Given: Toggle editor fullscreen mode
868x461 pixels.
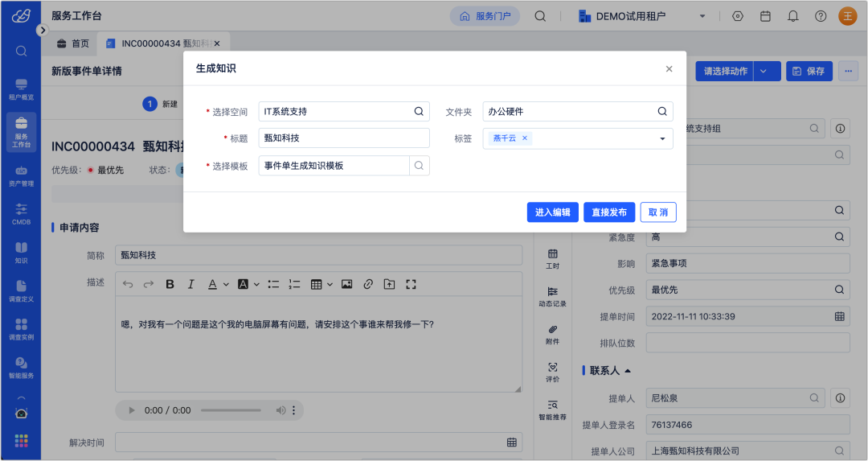Looking at the screenshot, I should (x=411, y=284).
